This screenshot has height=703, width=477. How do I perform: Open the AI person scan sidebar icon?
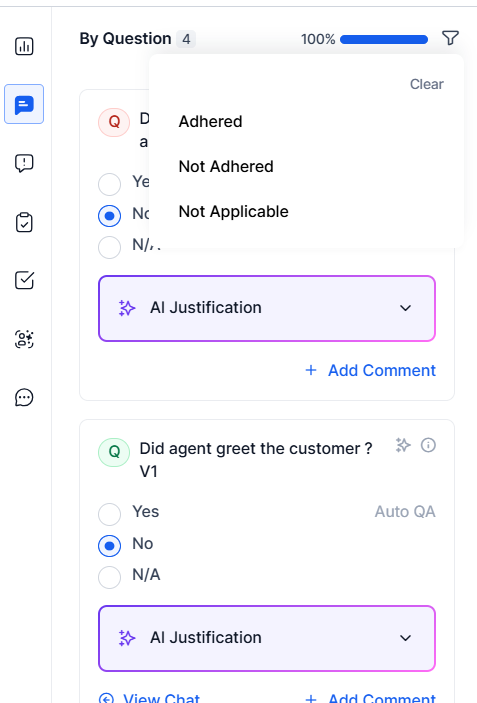(x=24, y=339)
